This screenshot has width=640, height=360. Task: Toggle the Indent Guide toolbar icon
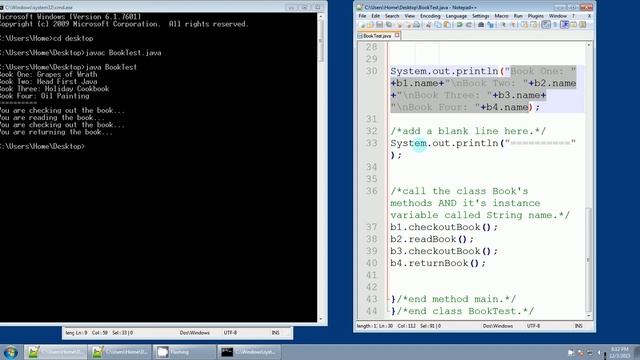564,25
